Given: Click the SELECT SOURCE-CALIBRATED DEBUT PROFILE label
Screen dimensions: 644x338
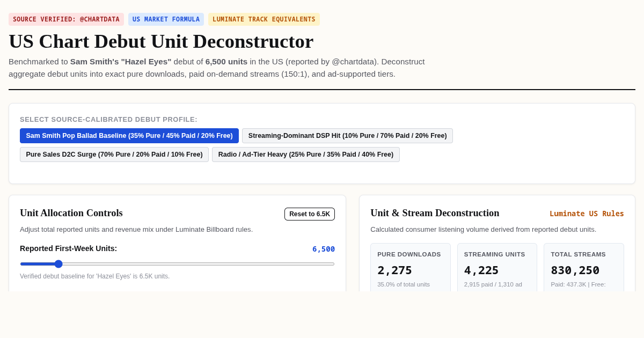Looking at the screenshot, I should [108, 120].
